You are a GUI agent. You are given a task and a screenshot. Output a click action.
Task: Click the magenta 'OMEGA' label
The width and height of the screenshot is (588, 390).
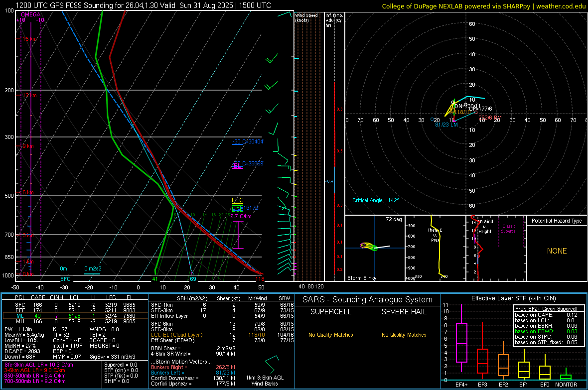tap(31, 14)
